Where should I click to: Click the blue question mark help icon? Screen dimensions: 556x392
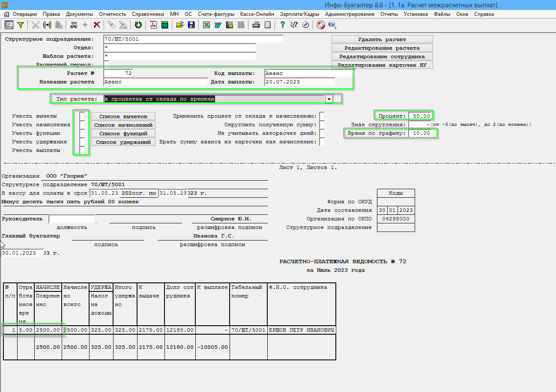tap(282, 25)
